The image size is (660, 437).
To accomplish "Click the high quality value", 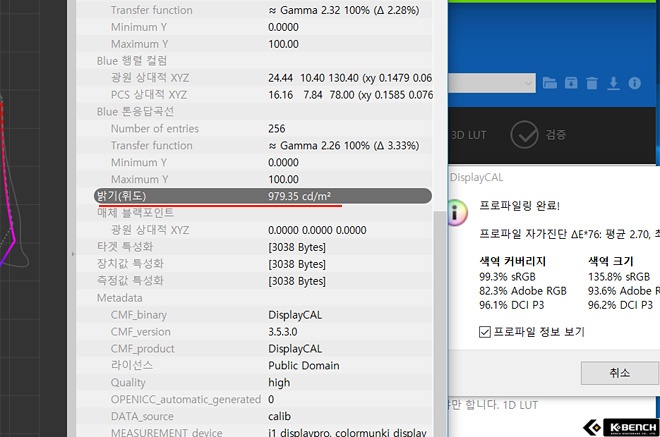I will tap(279, 382).
